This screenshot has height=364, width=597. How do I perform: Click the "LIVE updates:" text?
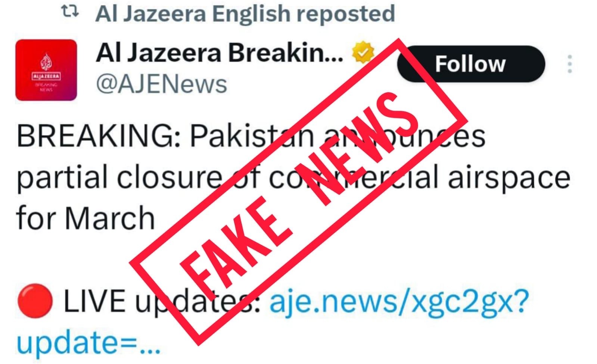click(162, 302)
